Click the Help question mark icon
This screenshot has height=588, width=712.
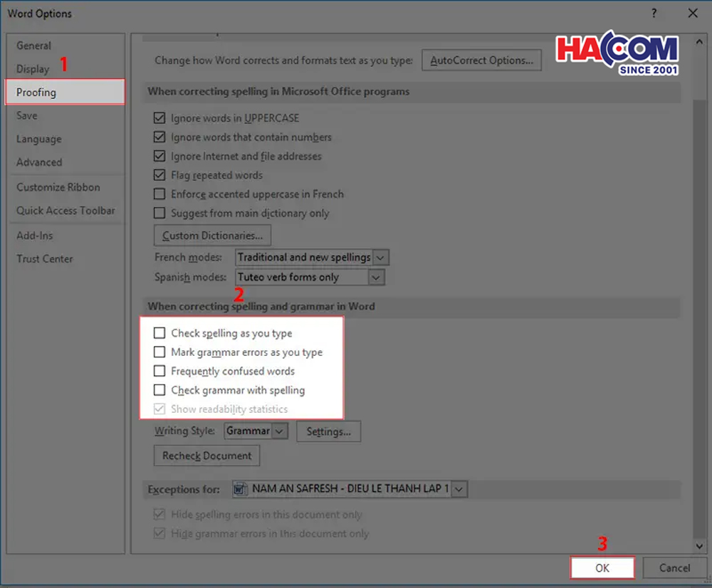coord(654,14)
